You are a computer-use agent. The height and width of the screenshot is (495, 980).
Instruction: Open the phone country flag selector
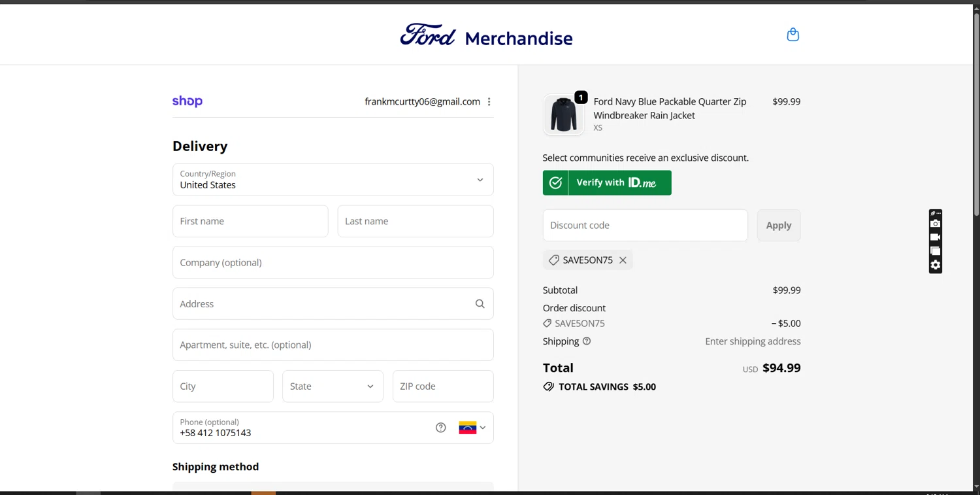pyautogui.click(x=472, y=428)
